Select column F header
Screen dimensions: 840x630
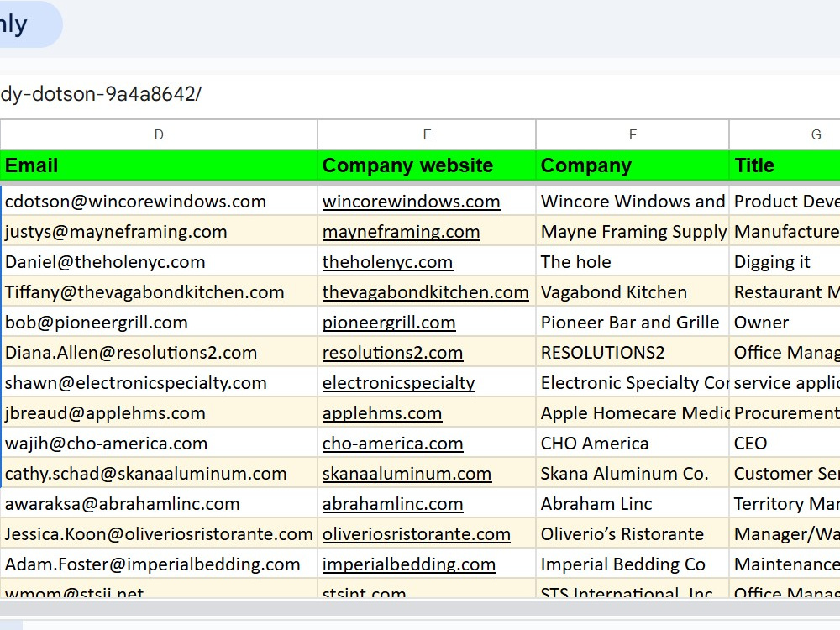[633, 134]
